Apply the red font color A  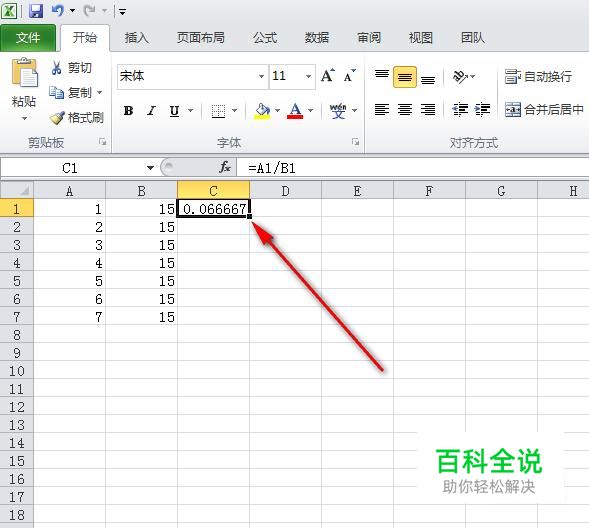[295, 111]
